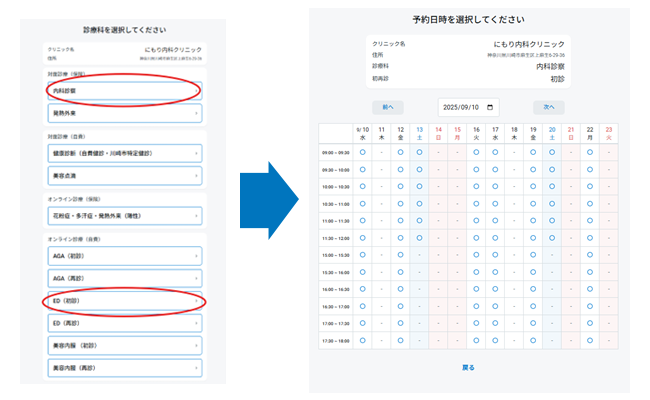Image resolution: width=650 pixels, height=400 pixels.
Task: Book the 10:30-11:00 slot on the 16th
Action: point(476,204)
